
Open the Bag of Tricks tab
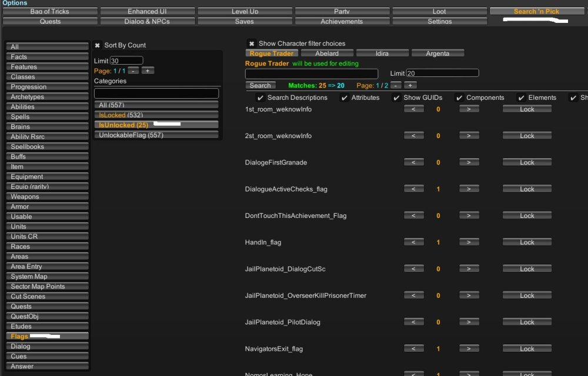50,11
